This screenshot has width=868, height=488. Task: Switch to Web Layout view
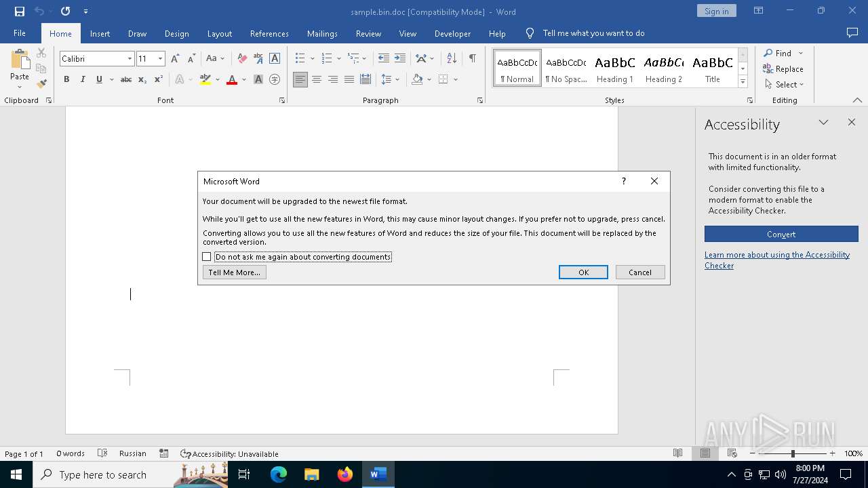point(732,453)
